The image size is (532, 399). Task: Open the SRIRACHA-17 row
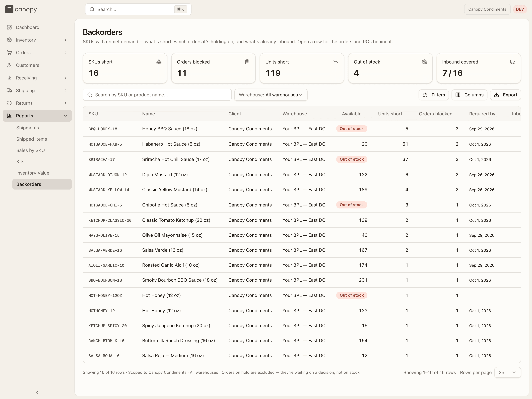pos(302,159)
